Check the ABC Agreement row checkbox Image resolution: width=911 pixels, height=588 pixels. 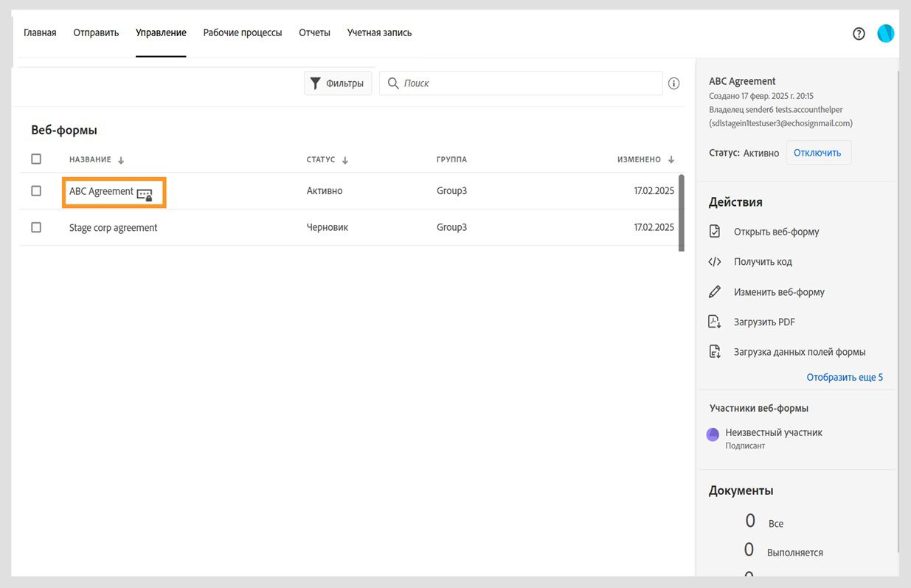[x=36, y=191]
